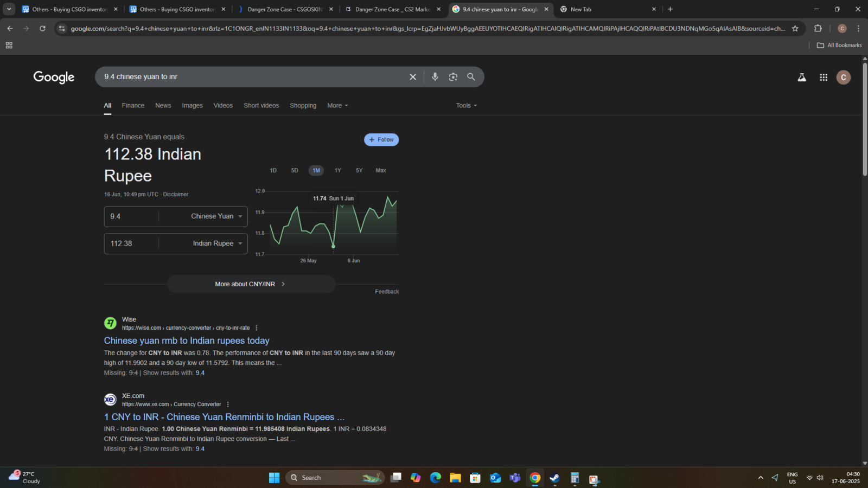The height and width of the screenshot is (488, 868).
Task: Open search by image camera icon
Action: click(x=453, y=77)
